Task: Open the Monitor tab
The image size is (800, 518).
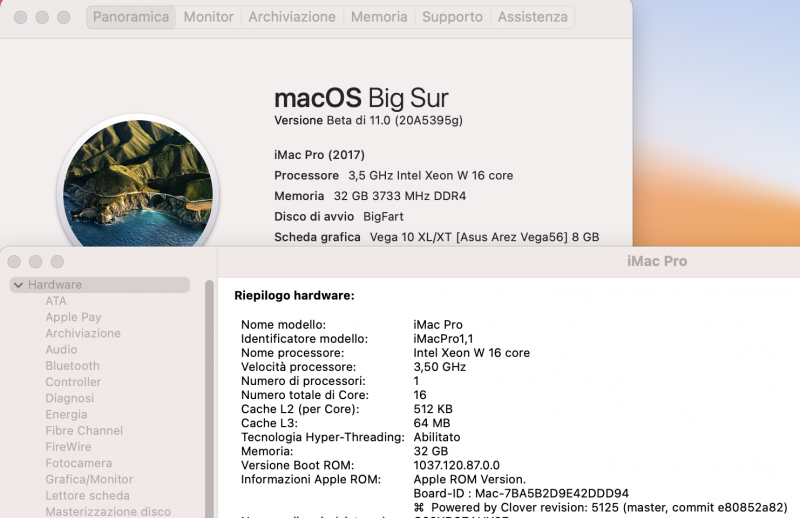Action: tap(209, 17)
